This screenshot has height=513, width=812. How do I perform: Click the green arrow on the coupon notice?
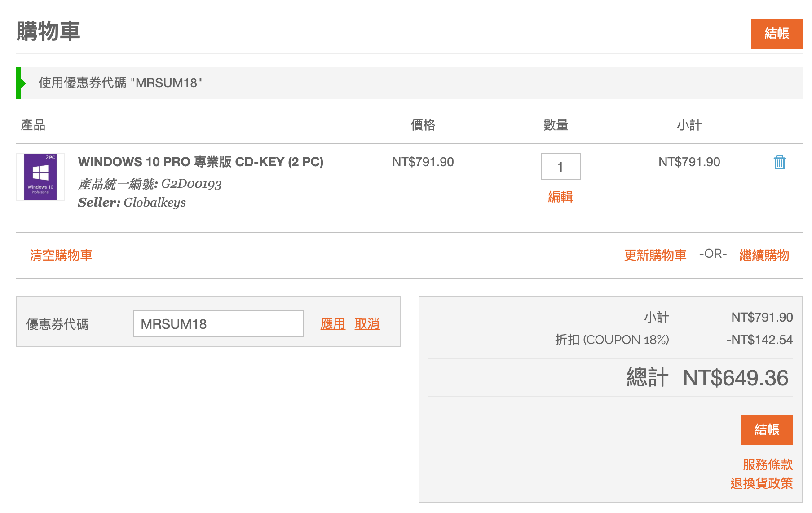point(21,83)
